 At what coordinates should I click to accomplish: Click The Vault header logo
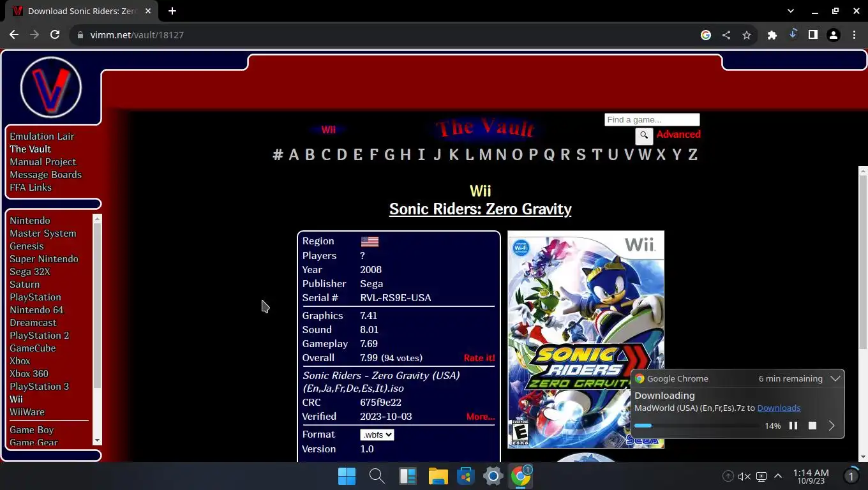485,128
